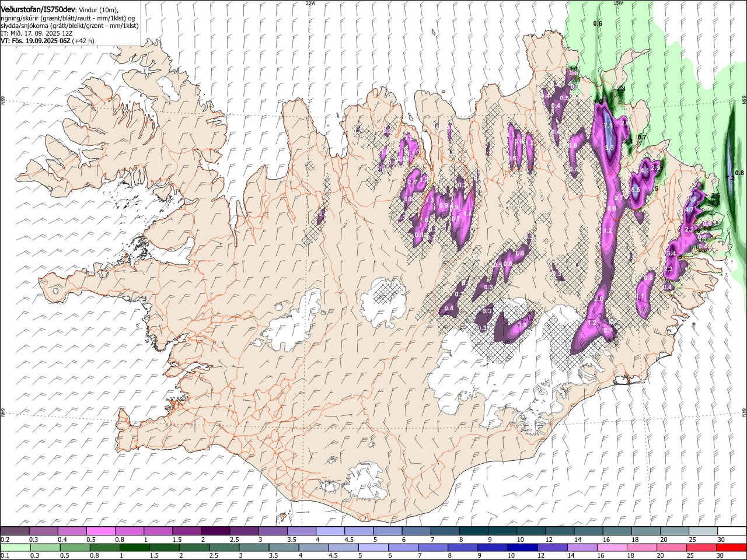The height and width of the screenshot is (560, 747).
Task: Click the '20W' longitude label at the map top
Action: pyautogui.click(x=310, y=3)
